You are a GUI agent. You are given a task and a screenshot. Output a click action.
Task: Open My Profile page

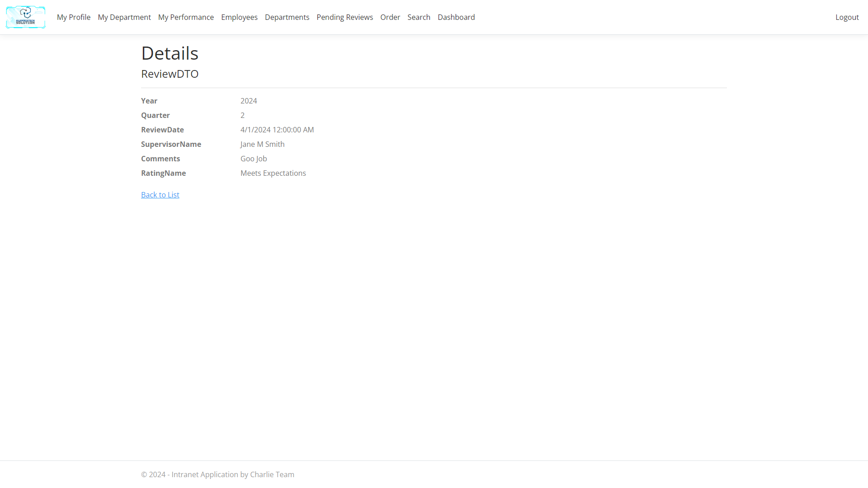(74, 17)
